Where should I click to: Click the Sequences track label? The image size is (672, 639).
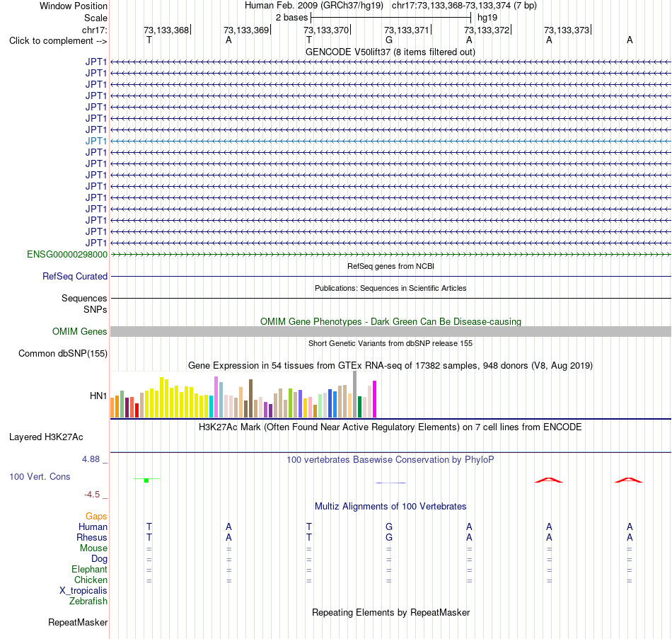coord(84,298)
